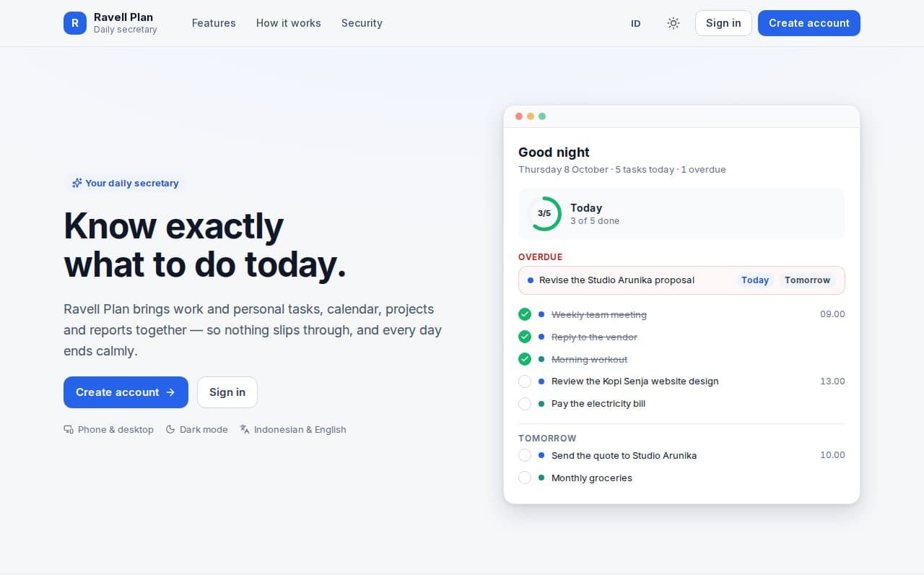Toggle the light/dark theme sun icon
Screen dimensions: 924x578
pos(674,23)
